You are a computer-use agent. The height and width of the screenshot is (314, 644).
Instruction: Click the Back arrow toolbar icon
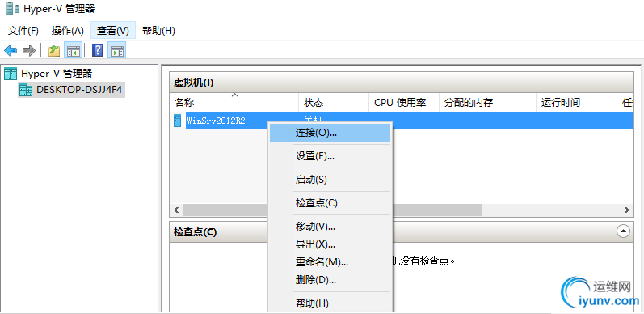(x=11, y=51)
